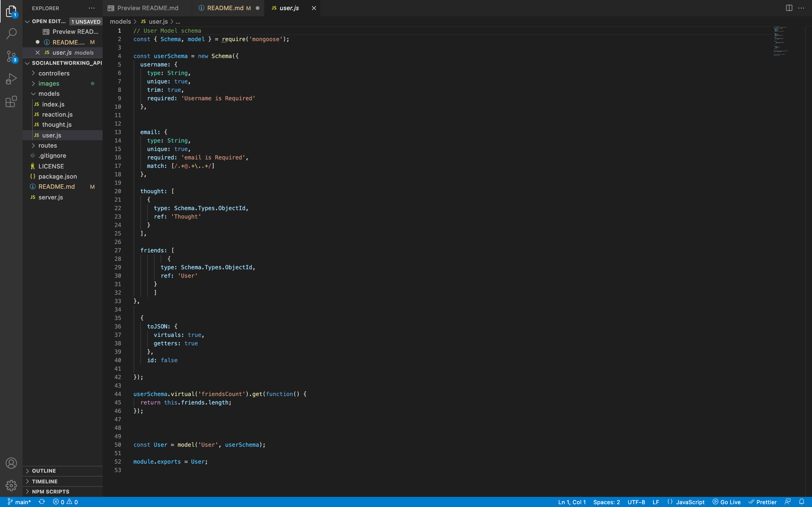Click the sync changes icon in status bar
Image resolution: width=812 pixels, height=507 pixels.
point(42,502)
